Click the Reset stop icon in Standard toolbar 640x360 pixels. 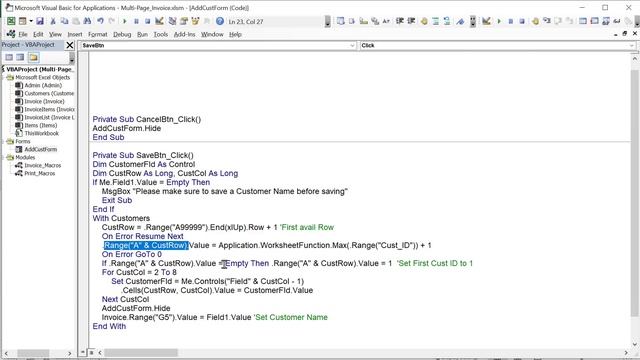click(x=148, y=21)
